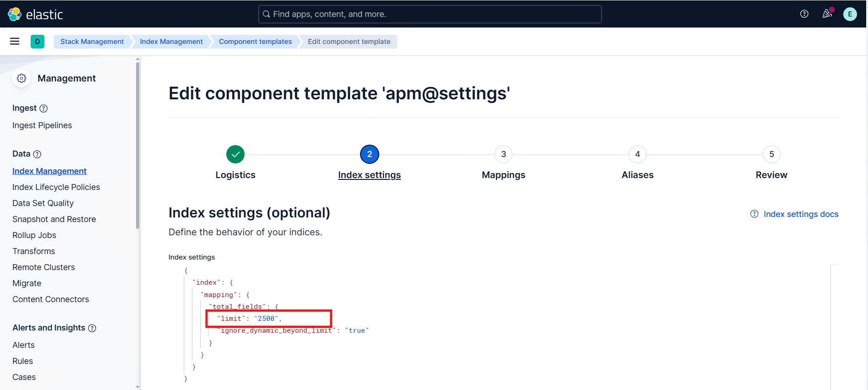Select the Index settings step label
Screen dimensions: 868x390
370,175
